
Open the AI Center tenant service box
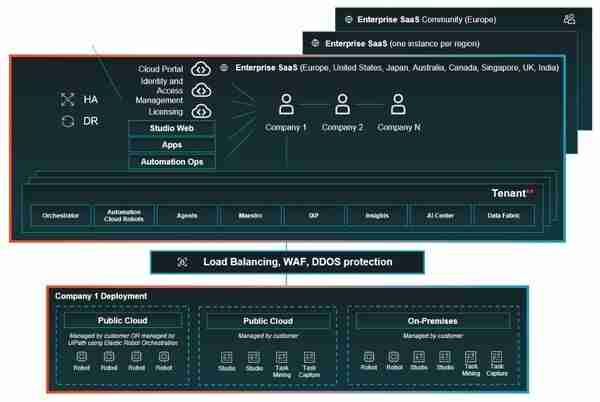click(440, 216)
